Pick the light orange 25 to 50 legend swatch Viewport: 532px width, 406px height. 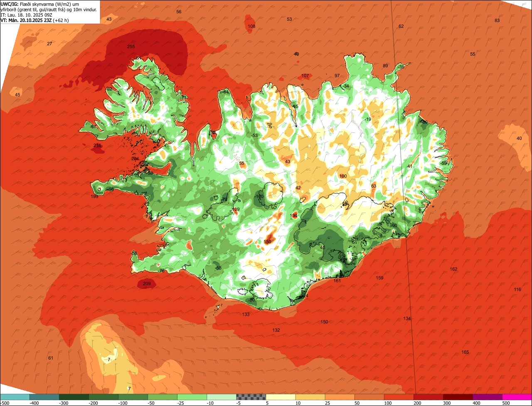[340, 397]
